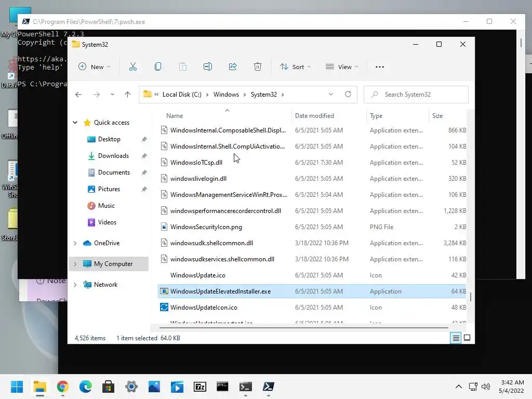Viewport: 532px width, 399px height.
Task: Select Videos in navigation pane
Action: tap(107, 222)
